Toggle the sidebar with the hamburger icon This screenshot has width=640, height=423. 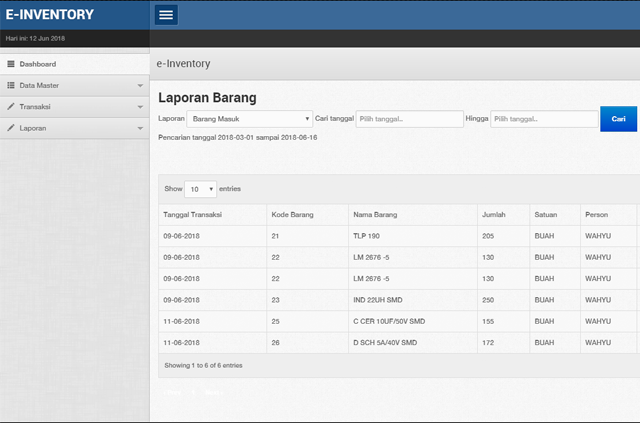click(166, 15)
